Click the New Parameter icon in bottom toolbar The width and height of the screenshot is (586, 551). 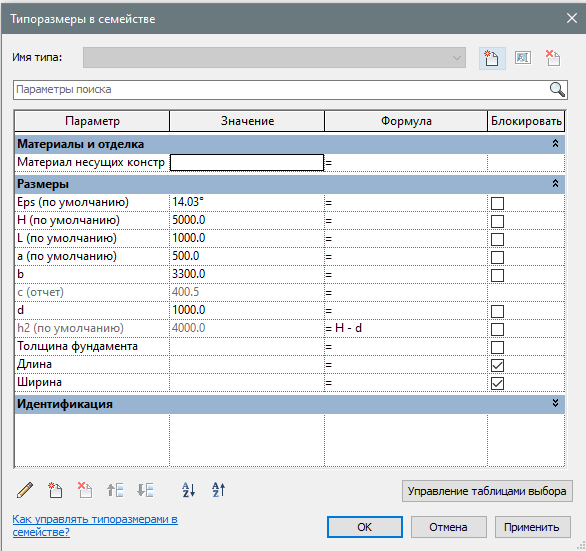55,490
